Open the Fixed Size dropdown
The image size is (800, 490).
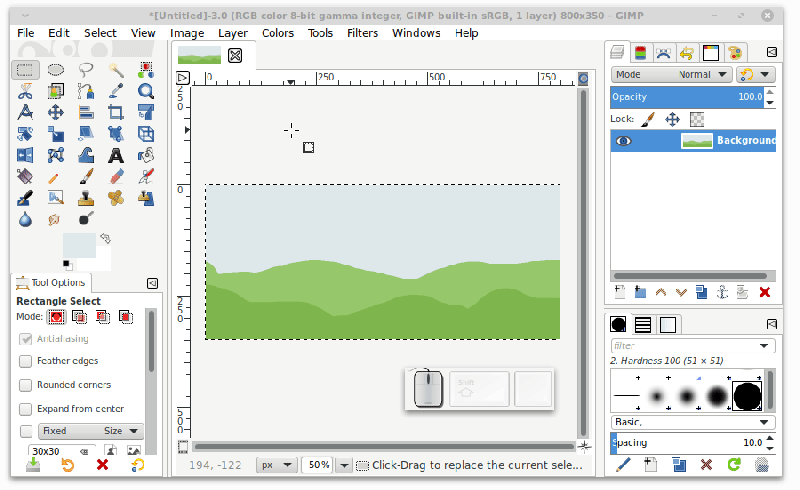(91, 431)
